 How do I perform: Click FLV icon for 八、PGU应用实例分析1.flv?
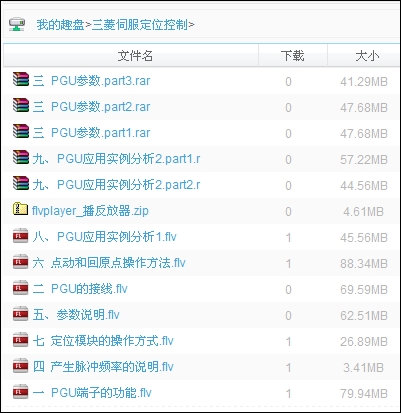(x=20, y=235)
